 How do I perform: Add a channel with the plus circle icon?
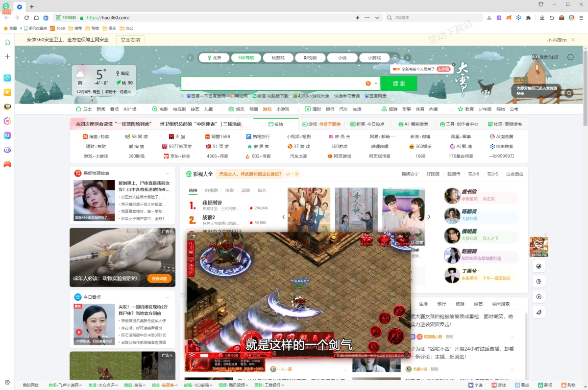395,58
